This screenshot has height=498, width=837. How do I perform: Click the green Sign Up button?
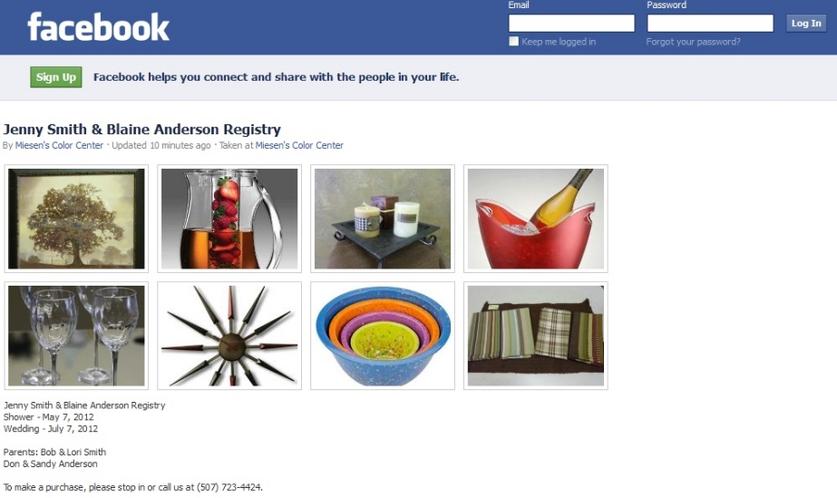tap(56, 77)
